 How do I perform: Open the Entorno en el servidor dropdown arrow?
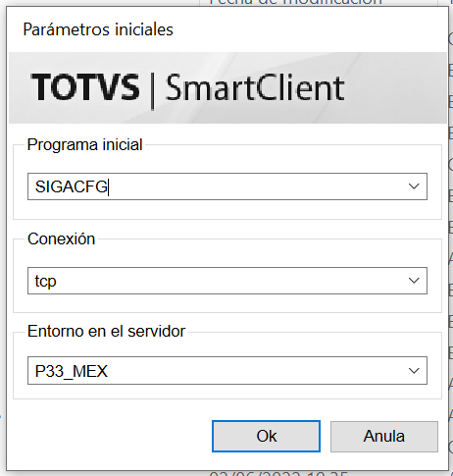coord(414,371)
